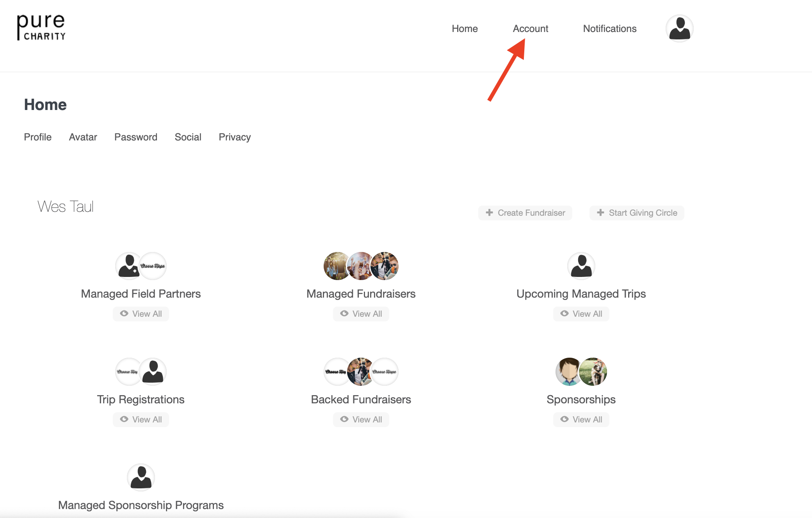Viewport: 812px width, 518px height.
Task: Switch to the Avatar tab
Action: point(83,137)
